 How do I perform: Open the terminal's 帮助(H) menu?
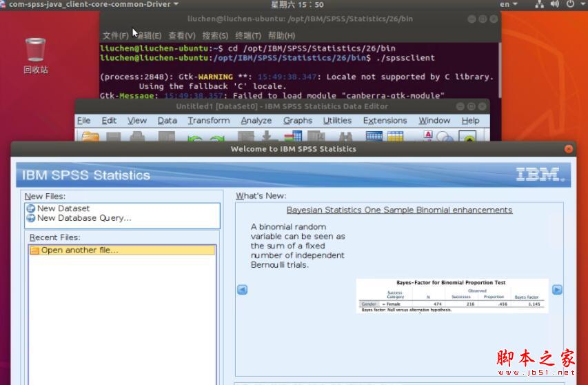point(281,36)
